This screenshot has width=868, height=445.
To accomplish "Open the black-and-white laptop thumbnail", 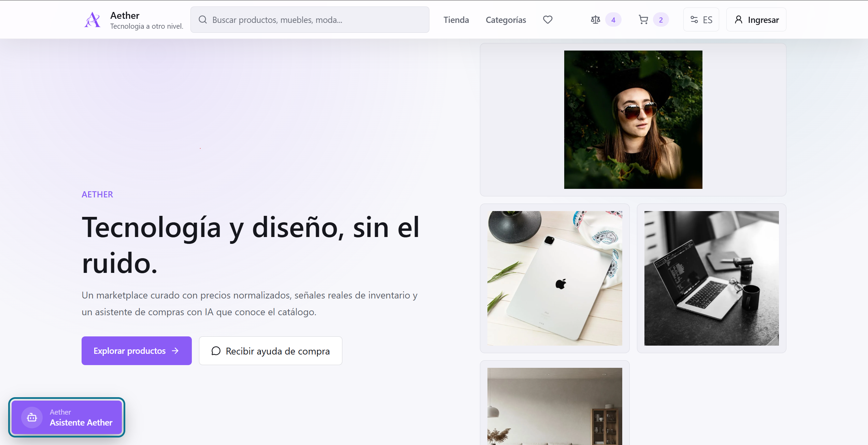I will [x=712, y=278].
